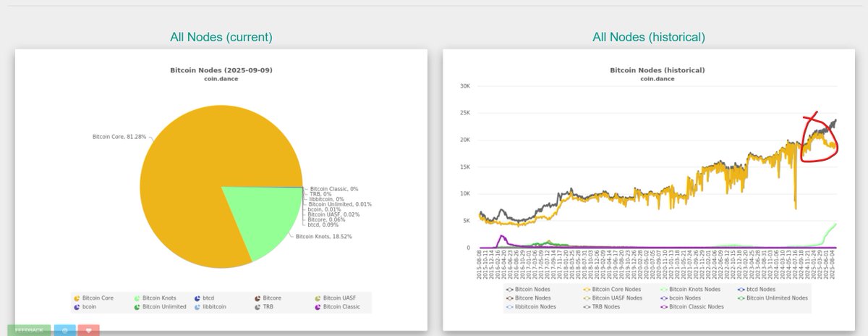Click the libbitcoin pie legend marker

(x=197, y=307)
